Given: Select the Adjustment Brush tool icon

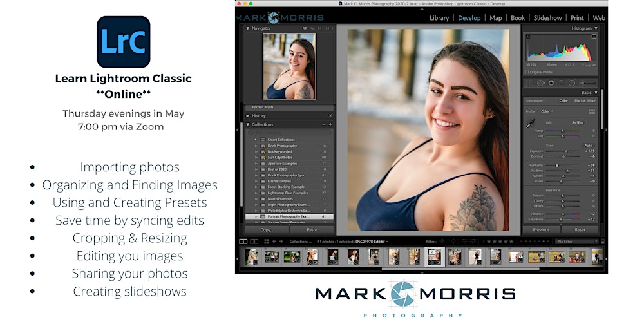Looking at the screenshot, I should (587, 83).
